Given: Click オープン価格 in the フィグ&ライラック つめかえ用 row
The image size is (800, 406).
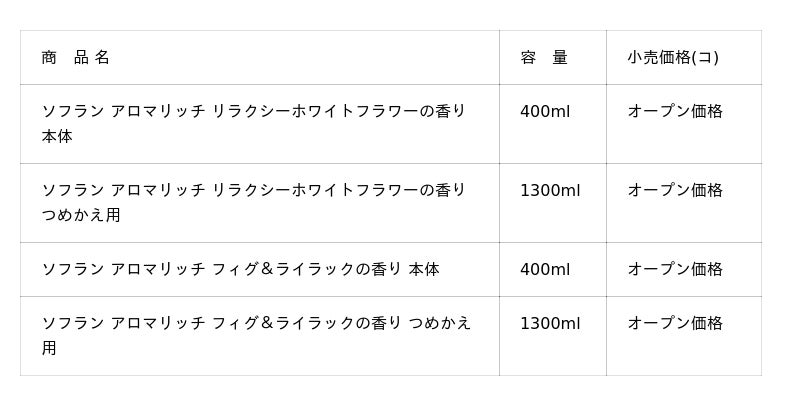Looking at the screenshot, I should tap(675, 323).
